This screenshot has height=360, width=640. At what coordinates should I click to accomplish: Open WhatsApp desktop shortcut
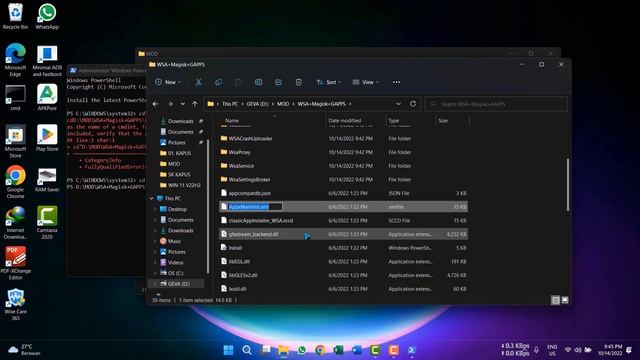tap(47, 17)
